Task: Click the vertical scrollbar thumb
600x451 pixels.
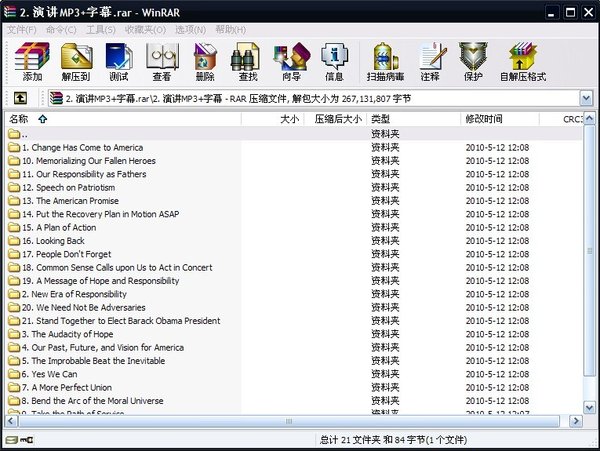Action: pyautogui.click(x=589, y=251)
